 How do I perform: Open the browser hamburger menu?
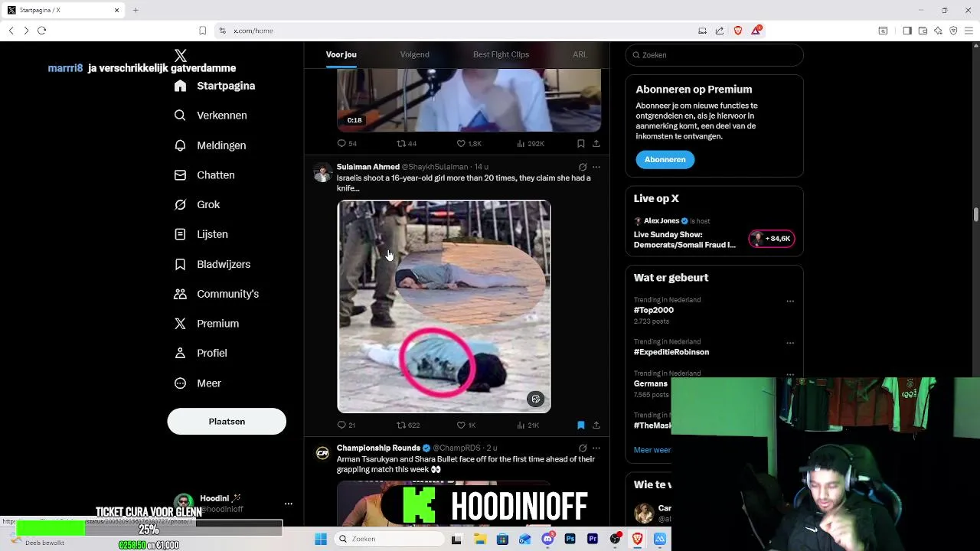969,31
